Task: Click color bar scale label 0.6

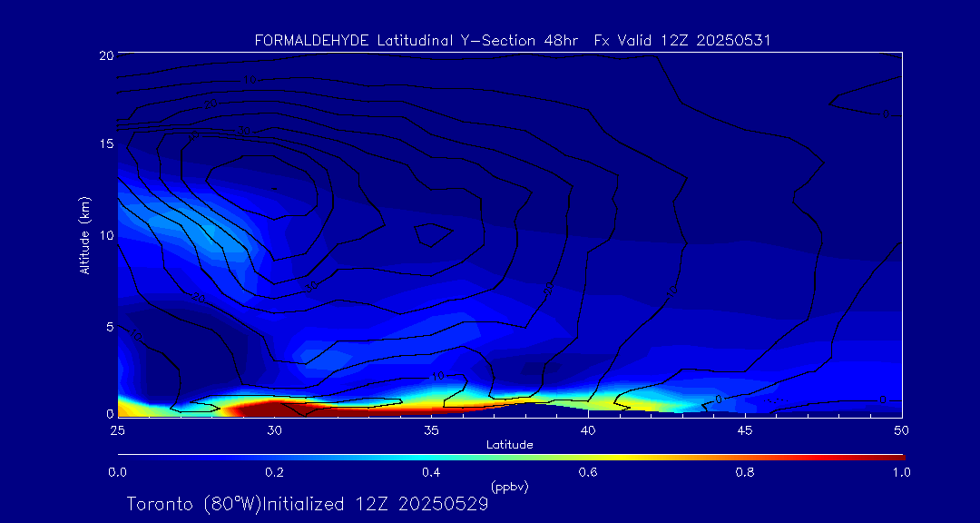Action: [588, 472]
